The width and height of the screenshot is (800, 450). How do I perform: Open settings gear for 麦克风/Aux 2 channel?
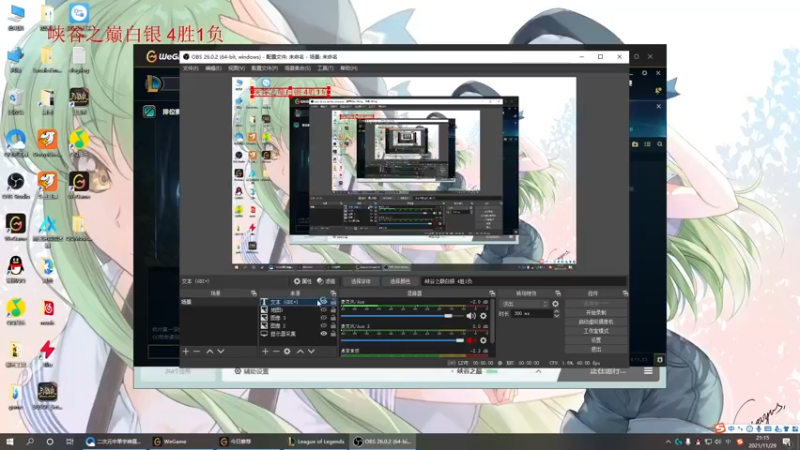[483, 340]
